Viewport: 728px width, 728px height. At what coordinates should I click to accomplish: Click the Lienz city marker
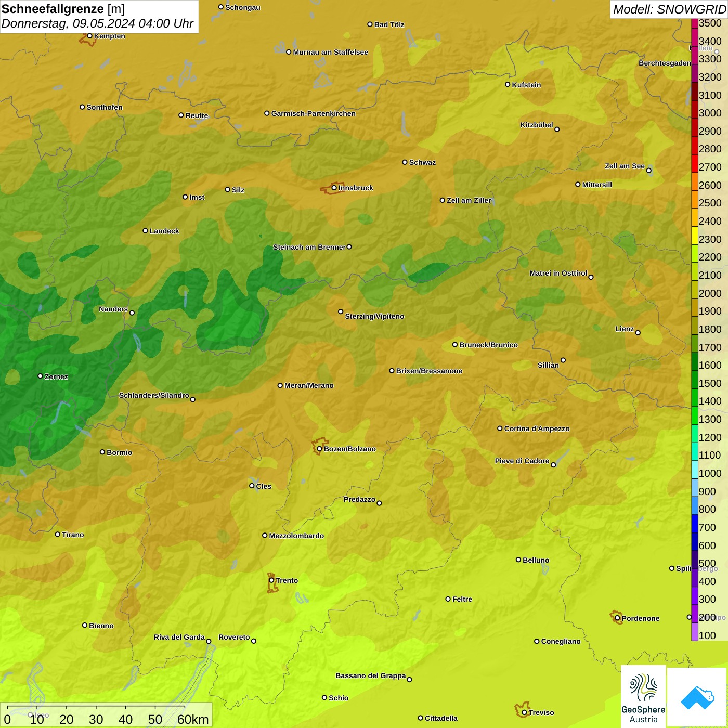(638, 332)
